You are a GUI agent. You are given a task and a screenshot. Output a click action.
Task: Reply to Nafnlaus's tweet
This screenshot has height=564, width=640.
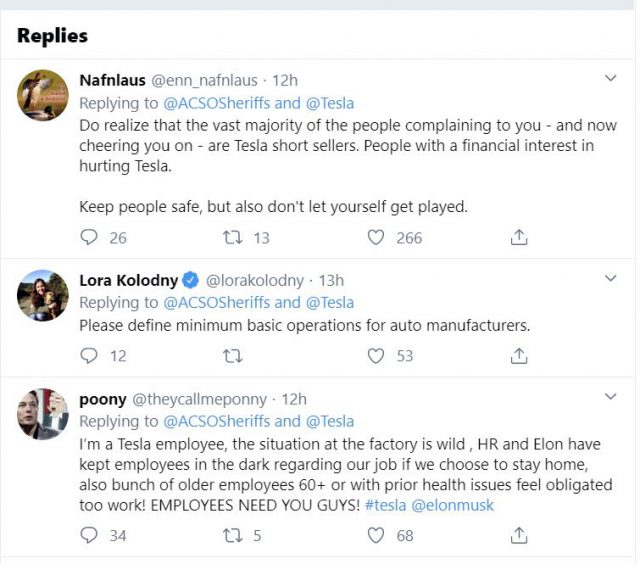(x=89, y=238)
